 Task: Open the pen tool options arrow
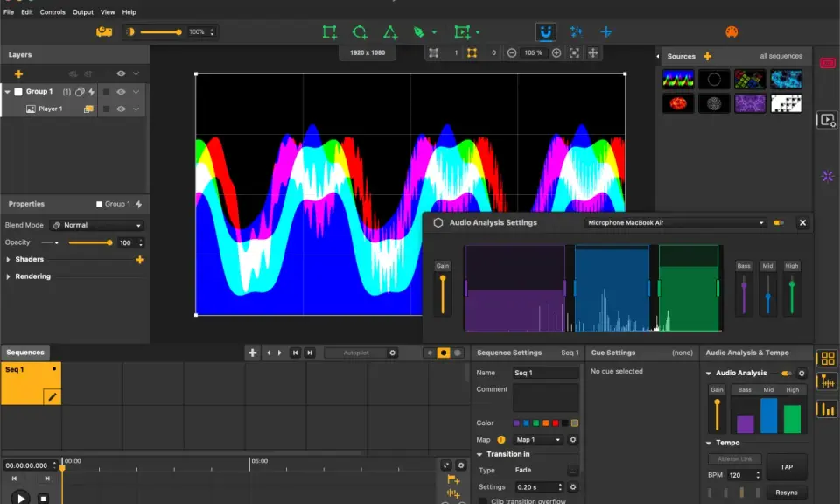click(x=435, y=32)
